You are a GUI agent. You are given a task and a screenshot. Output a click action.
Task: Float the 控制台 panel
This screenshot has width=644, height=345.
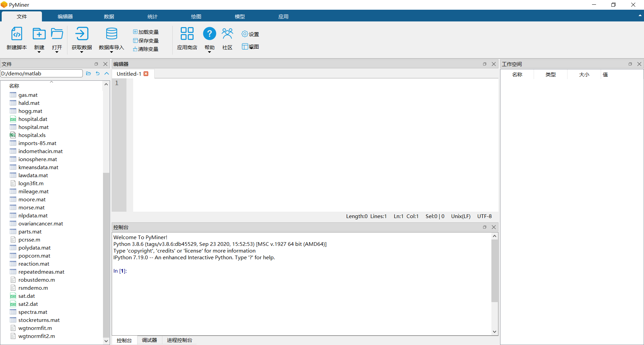pyautogui.click(x=484, y=227)
